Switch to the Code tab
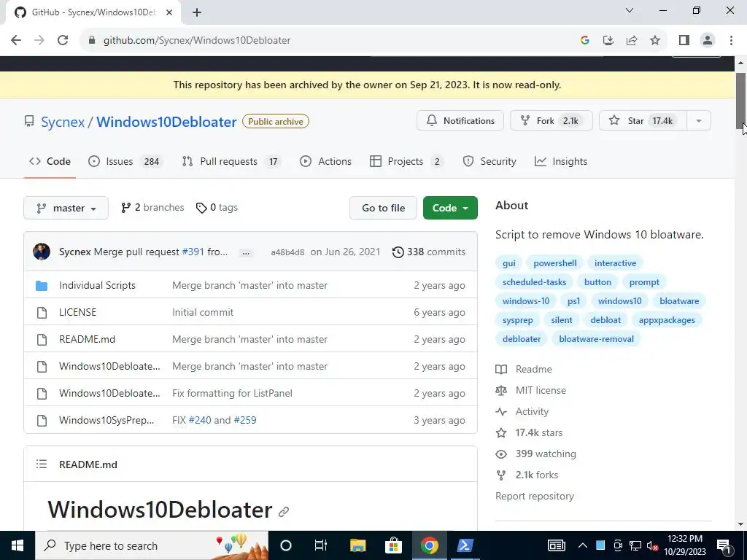Image resolution: width=747 pixels, height=560 pixels. [x=50, y=161]
